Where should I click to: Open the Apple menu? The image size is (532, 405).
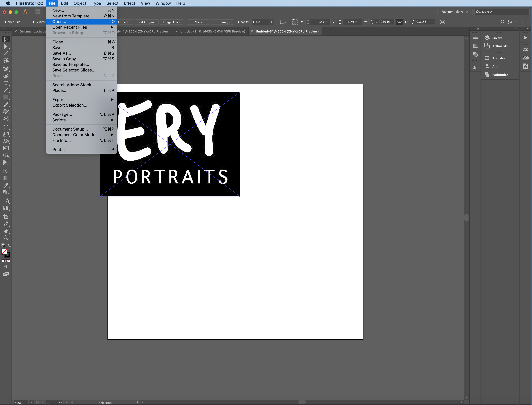pos(8,3)
